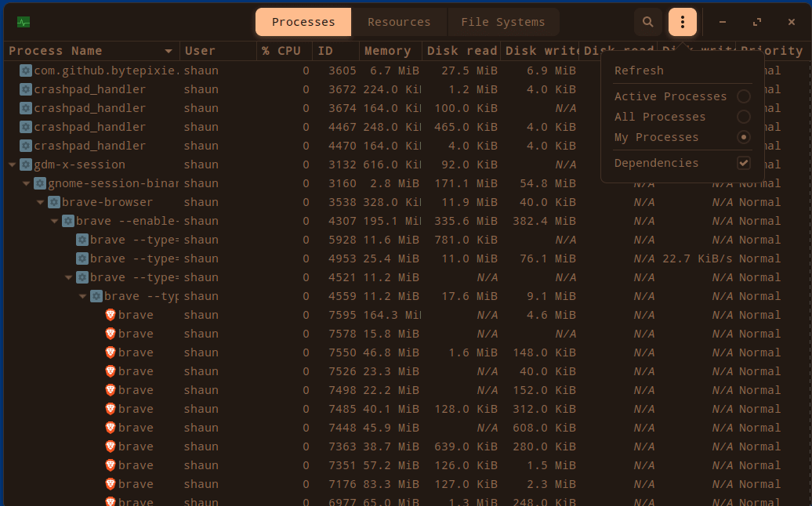Click icon of com.github.bytepixie process
Image resolution: width=812 pixels, height=506 pixels.
coord(26,70)
